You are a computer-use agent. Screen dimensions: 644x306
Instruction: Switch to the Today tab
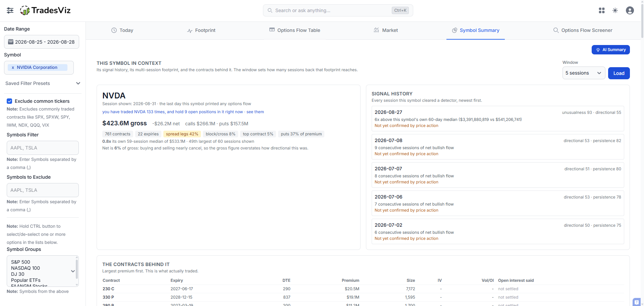coord(122,30)
